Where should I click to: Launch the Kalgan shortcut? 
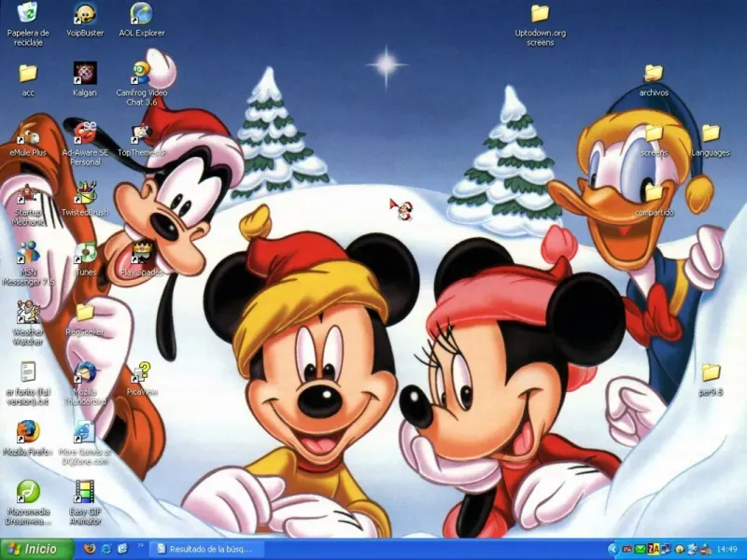coord(85,80)
